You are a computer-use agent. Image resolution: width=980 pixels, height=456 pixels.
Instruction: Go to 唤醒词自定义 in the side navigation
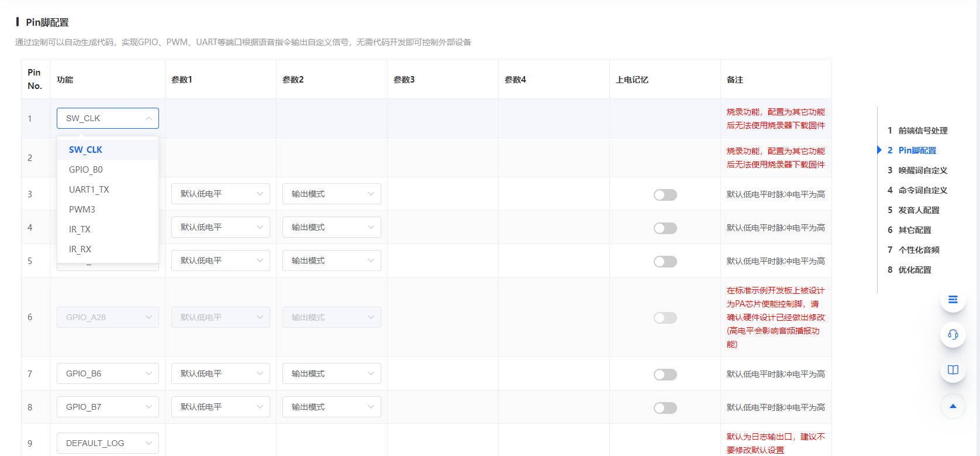click(922, 170)
